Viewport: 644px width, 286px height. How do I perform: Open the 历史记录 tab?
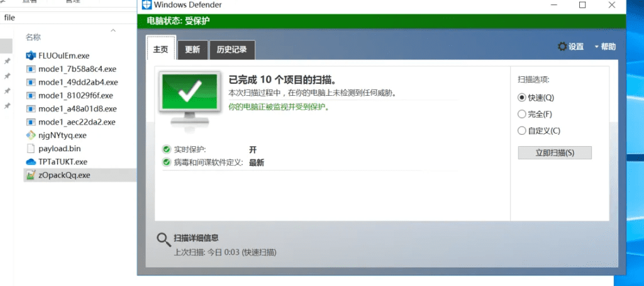(232, 50)
